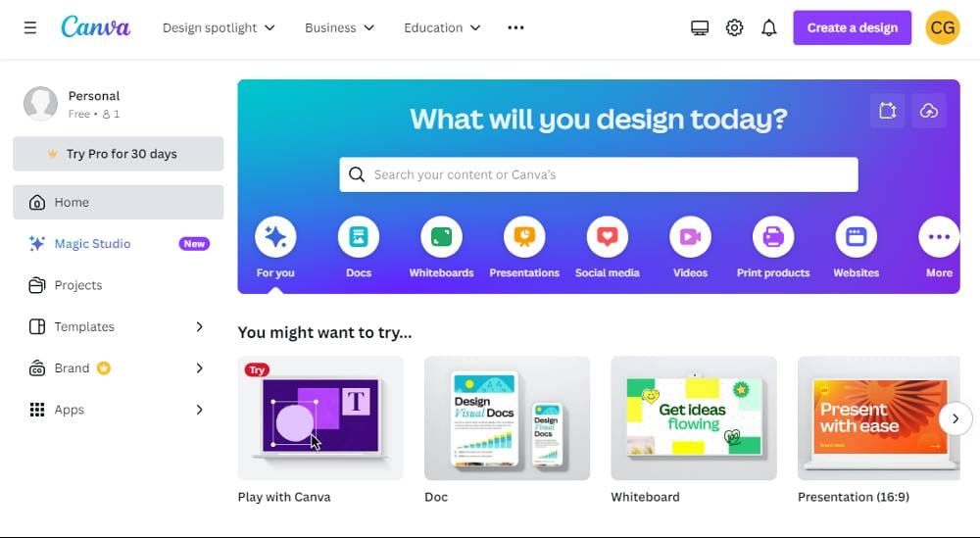The width and height of the screenshot is (980, 538).
Task: Click the Brand crown pro badge
Action: [x=104, y=368]
